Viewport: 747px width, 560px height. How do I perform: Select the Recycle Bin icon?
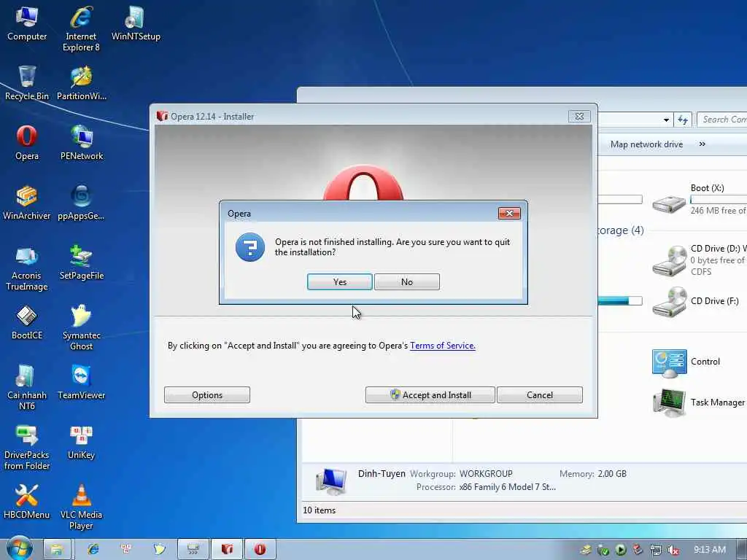point(27,83)
